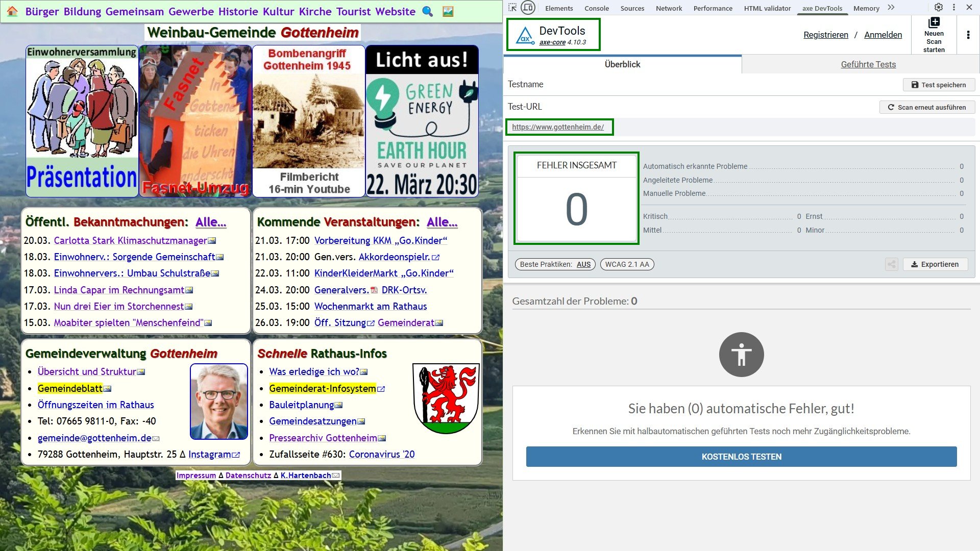Viewport: 980px width, 551px height.
Task: Click the WCAG 2.1 AA pill
Action: tap(627, 264)
